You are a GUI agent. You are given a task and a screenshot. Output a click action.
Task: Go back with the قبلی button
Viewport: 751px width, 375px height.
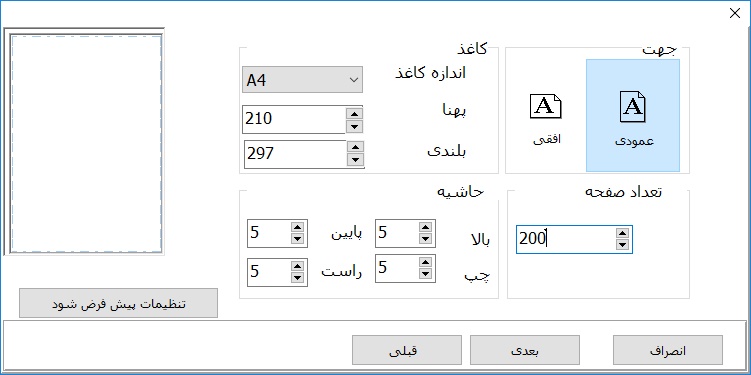(x=407, y=350)
